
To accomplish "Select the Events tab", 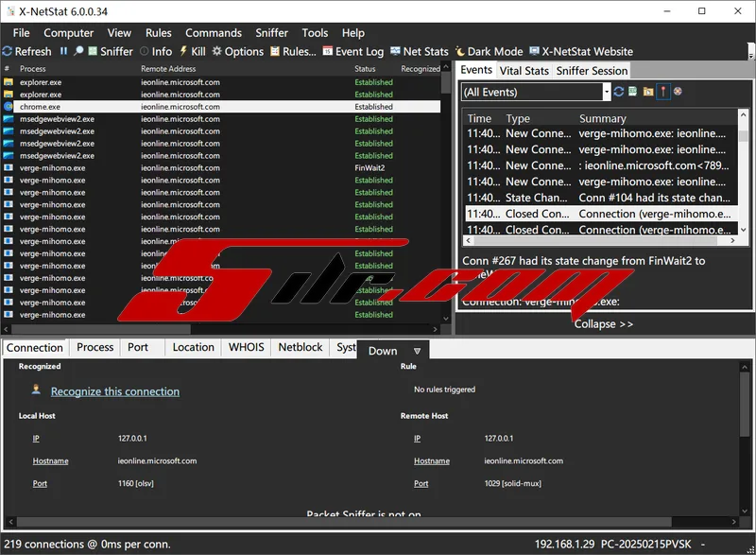I will tap(476, 70).
